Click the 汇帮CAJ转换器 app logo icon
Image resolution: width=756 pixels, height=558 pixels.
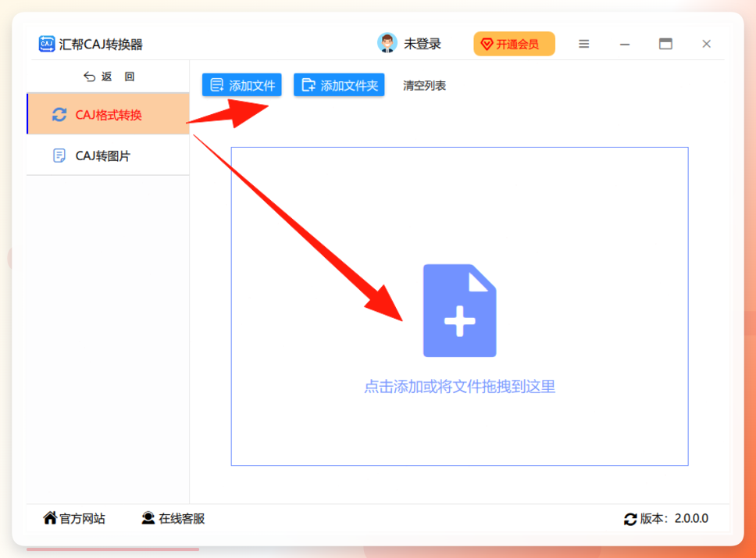[47, 44]
